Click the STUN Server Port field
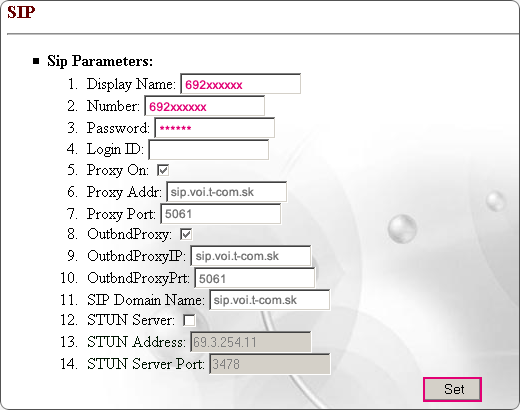 [x=270, y=364]
